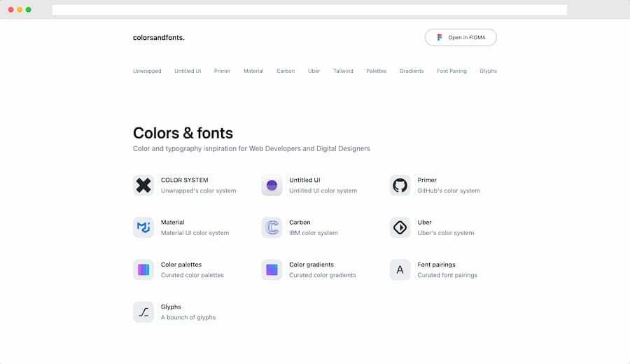Click 'Unwrapped's color system' description
The height and width of the screenshot is (364, 630).
[x=199, y=191]
